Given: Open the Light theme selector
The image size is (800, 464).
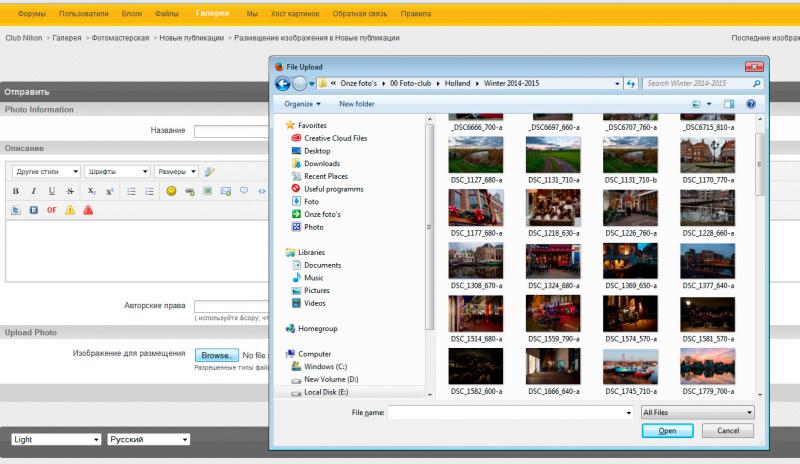Looking at the screenshot, I should [x=56, y=439].
